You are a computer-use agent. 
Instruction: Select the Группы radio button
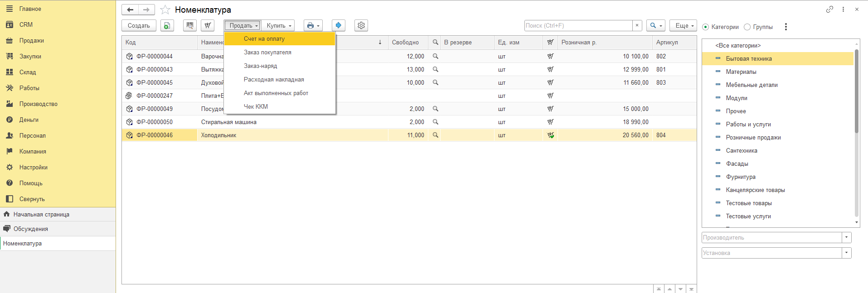(747, 27)
